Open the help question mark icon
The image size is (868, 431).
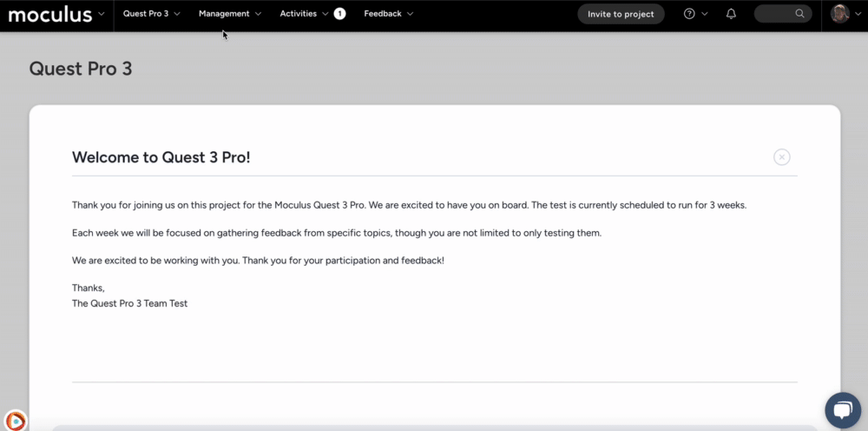[689, 14]
